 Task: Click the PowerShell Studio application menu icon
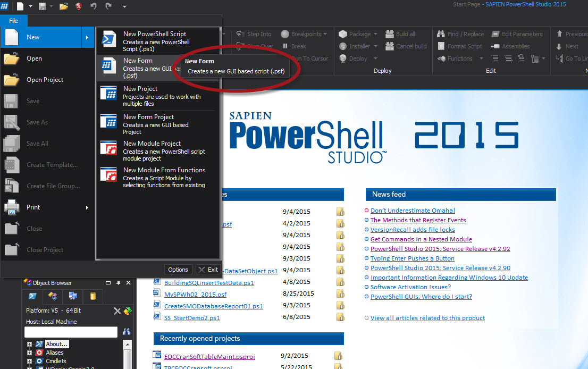4,6
